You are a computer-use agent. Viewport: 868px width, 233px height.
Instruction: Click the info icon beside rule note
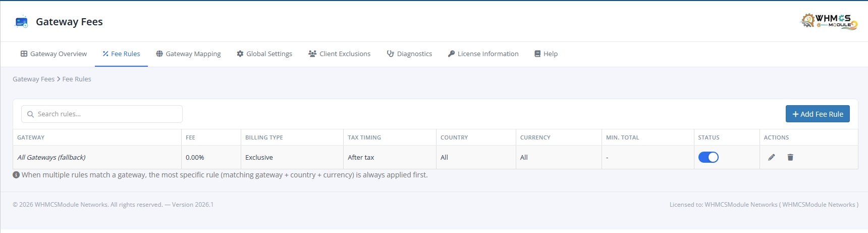[16, 175]
